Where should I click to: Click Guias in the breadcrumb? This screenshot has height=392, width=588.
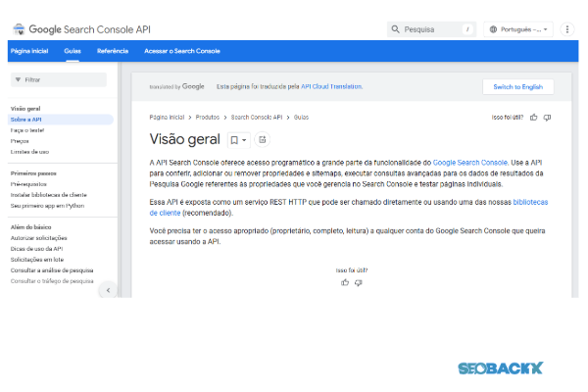(x=301, y=118)
